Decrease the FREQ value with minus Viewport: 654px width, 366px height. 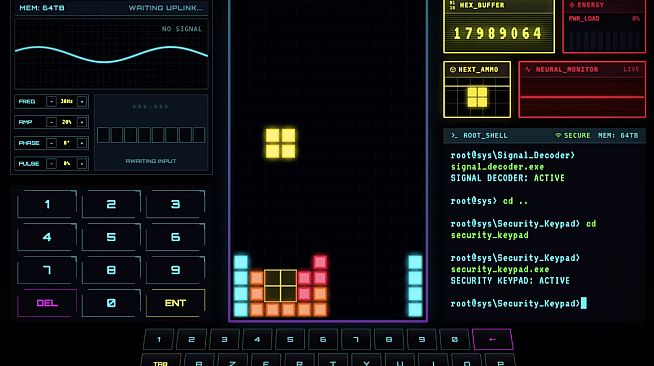click(x=51, y=101)
